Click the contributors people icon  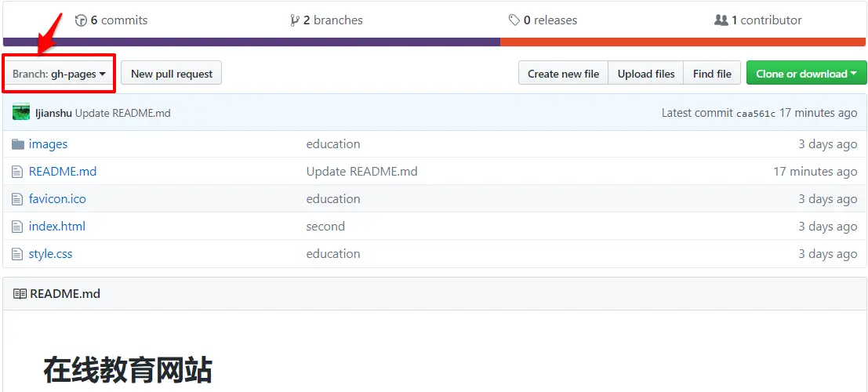(721, 20)
